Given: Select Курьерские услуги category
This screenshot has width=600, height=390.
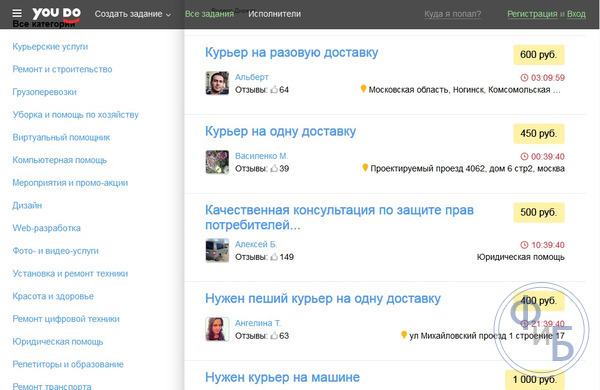Looking at the screenshot, I should (50, 47).
